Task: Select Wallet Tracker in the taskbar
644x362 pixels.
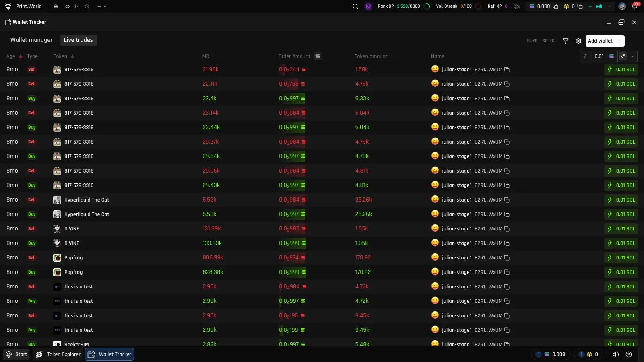Action: pos(109,354)
